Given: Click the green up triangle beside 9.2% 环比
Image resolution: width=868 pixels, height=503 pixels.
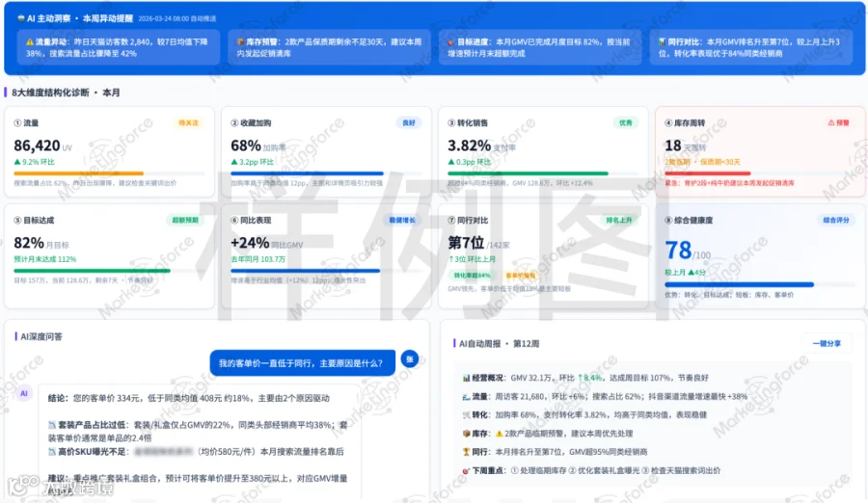Looking at the screenshot, I should pyautogui.click(x=17, y=162).
